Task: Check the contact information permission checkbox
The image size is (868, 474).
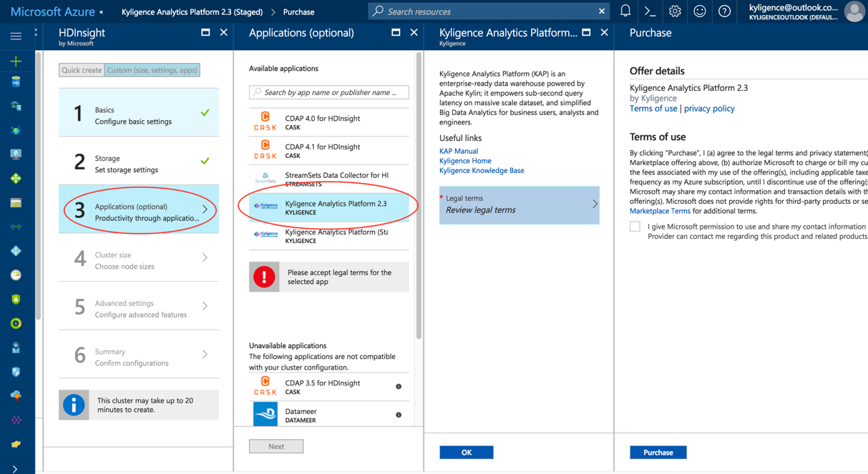Action: tap(635, 227)
